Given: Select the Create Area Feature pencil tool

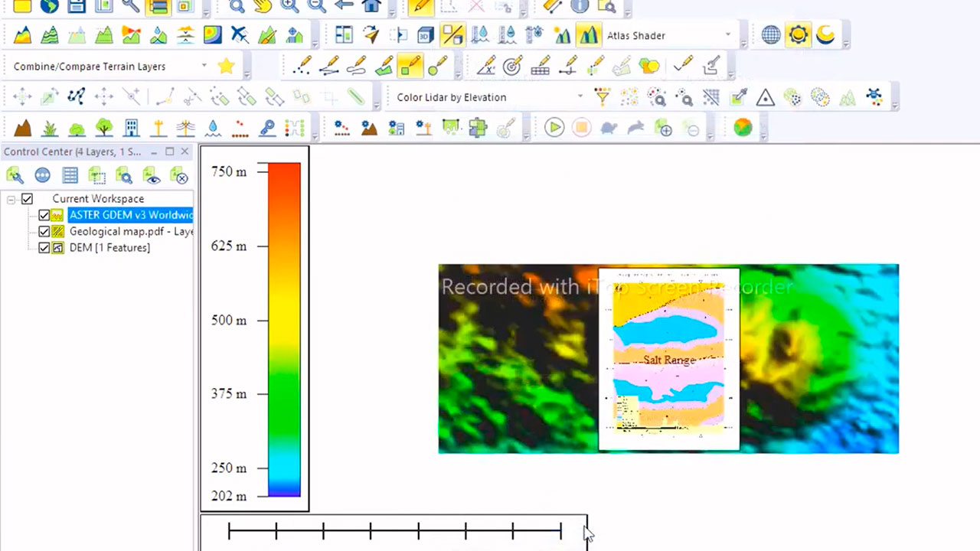Looking at the screenshot, I should [x=384, y=67].
